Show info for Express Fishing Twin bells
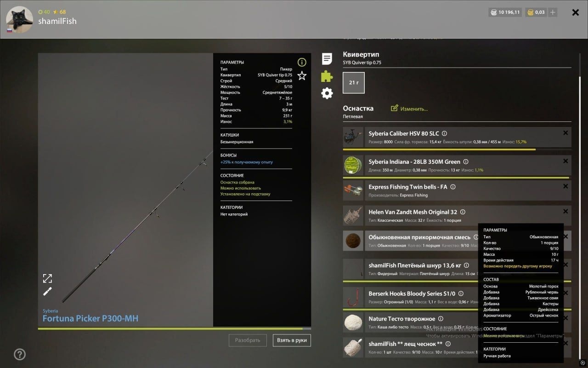 coord(453,187)
